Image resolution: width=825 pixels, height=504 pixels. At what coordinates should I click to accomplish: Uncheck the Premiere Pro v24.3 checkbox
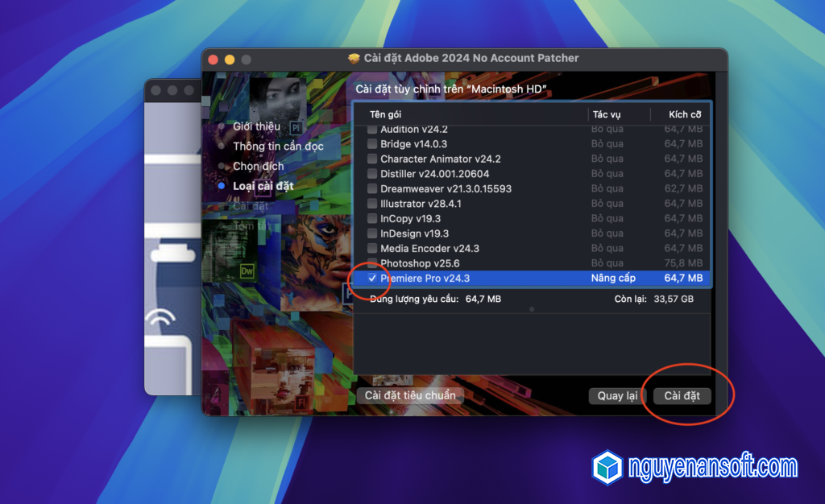tap(372, 278)
